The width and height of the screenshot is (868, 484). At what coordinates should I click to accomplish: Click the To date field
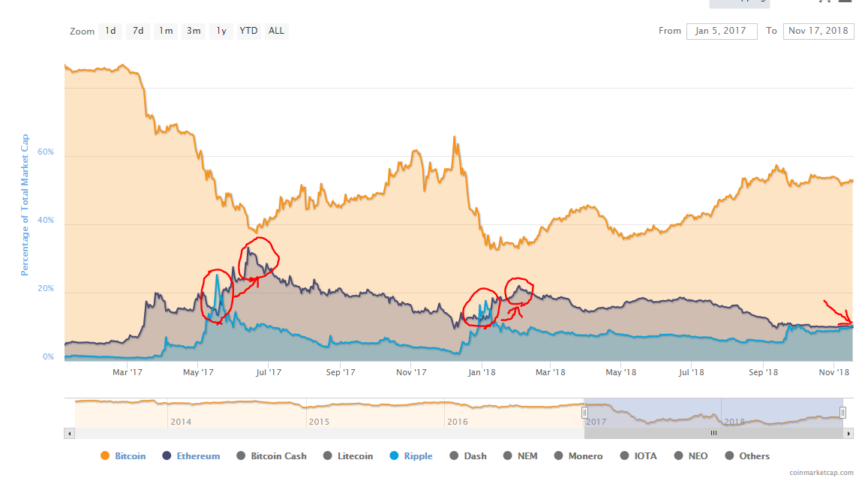click(x=818, y=31)
